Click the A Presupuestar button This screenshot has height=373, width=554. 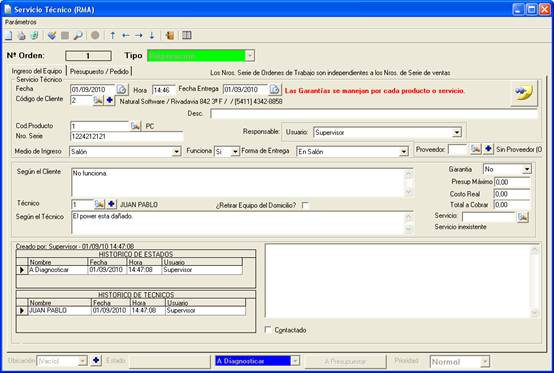tap(345, 361)
